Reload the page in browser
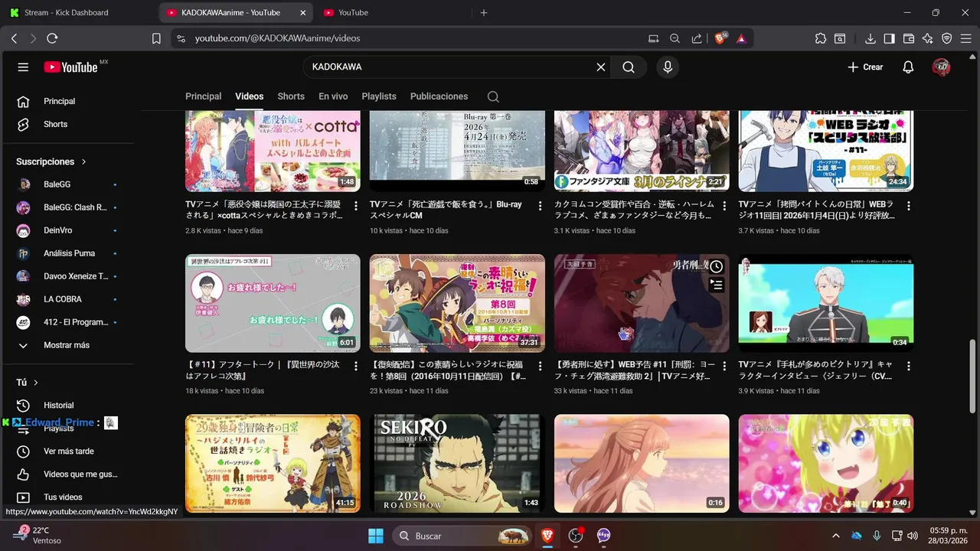The image size is (980, 551). (52, 38)
